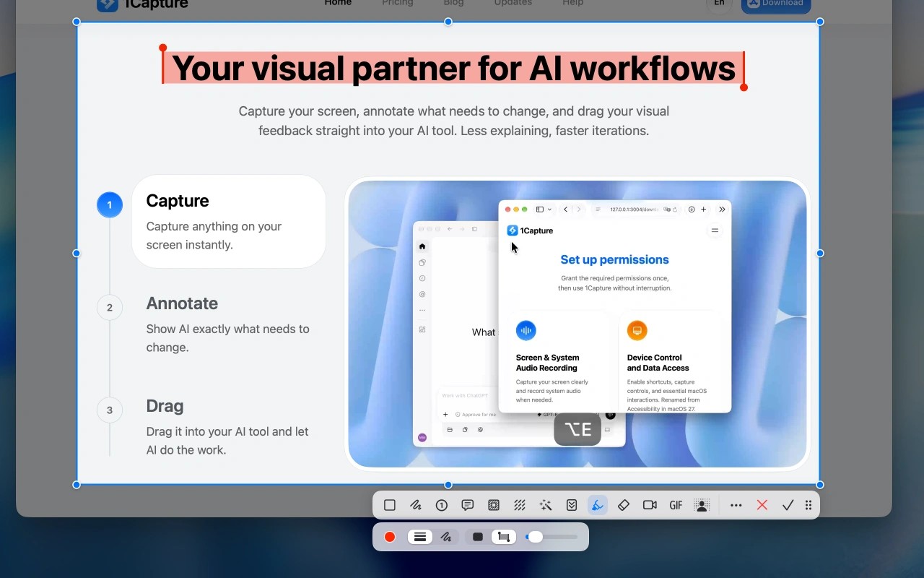This screenshot has width=924, height=578.
Task: Cancel the capture with red X
Action: tap(762, 505)
